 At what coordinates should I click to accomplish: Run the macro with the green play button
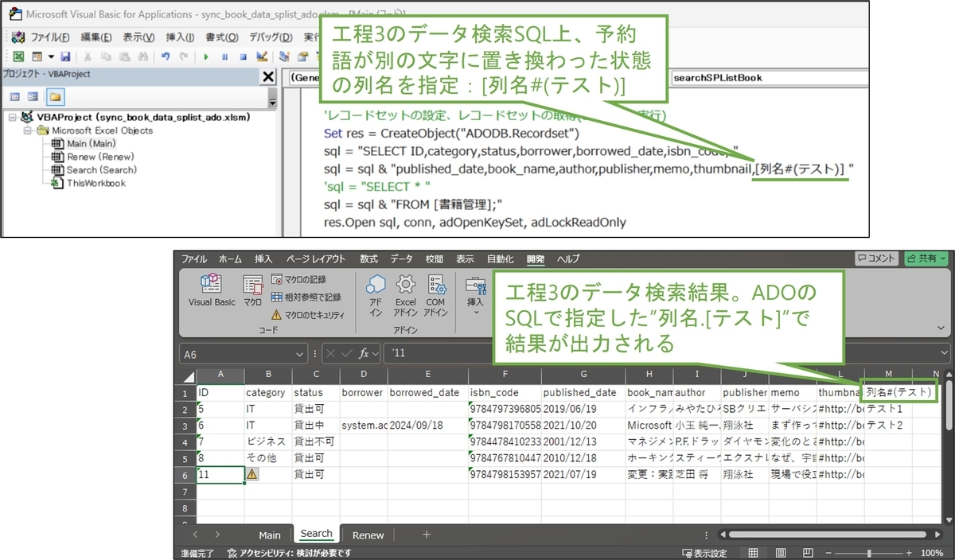(x=206, y=56)
